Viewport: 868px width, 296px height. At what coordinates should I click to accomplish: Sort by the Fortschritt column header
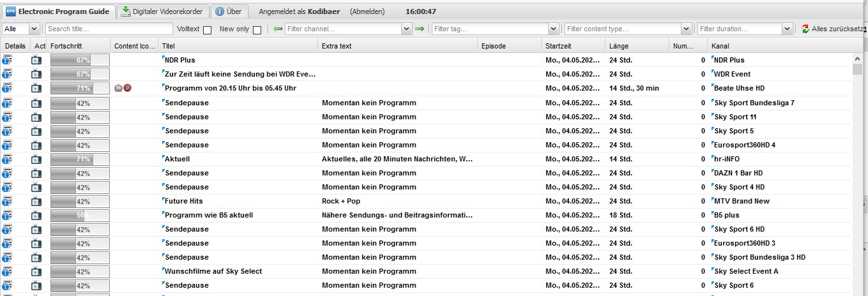(79, 46)
